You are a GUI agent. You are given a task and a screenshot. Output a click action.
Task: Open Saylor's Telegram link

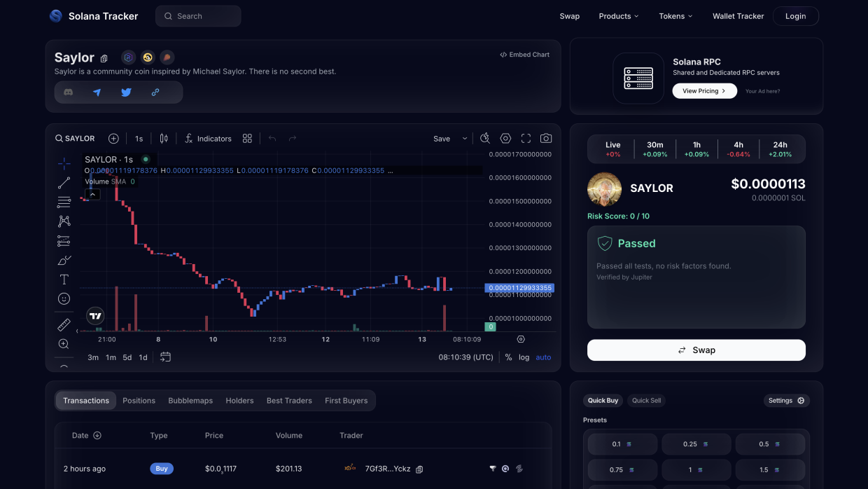pos(97,92)
